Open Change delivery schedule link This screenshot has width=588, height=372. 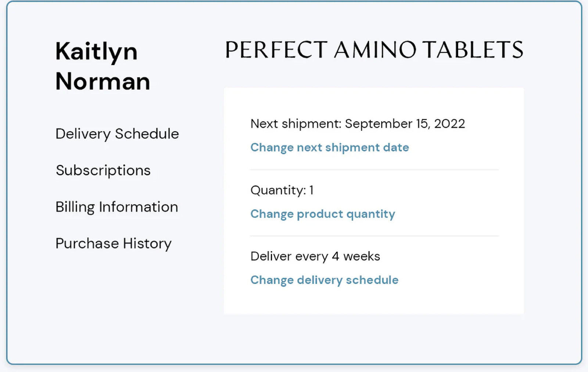coord(324,280)
